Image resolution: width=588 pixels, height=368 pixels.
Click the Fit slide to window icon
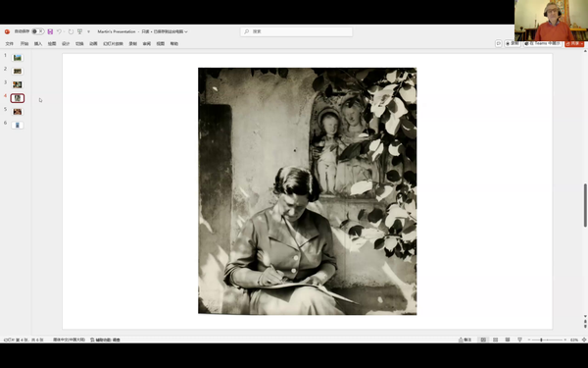coord(584,340)
